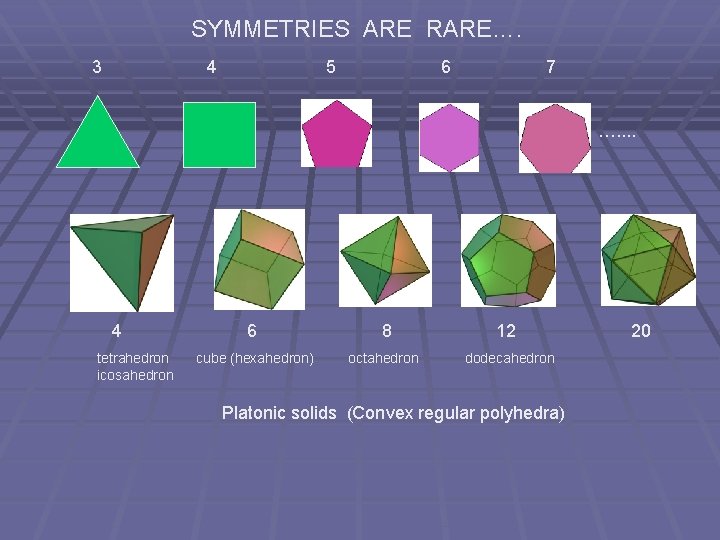Screen dimensions: 720x540
Task: Click the green triangle shape
Action: click(97, 138)
